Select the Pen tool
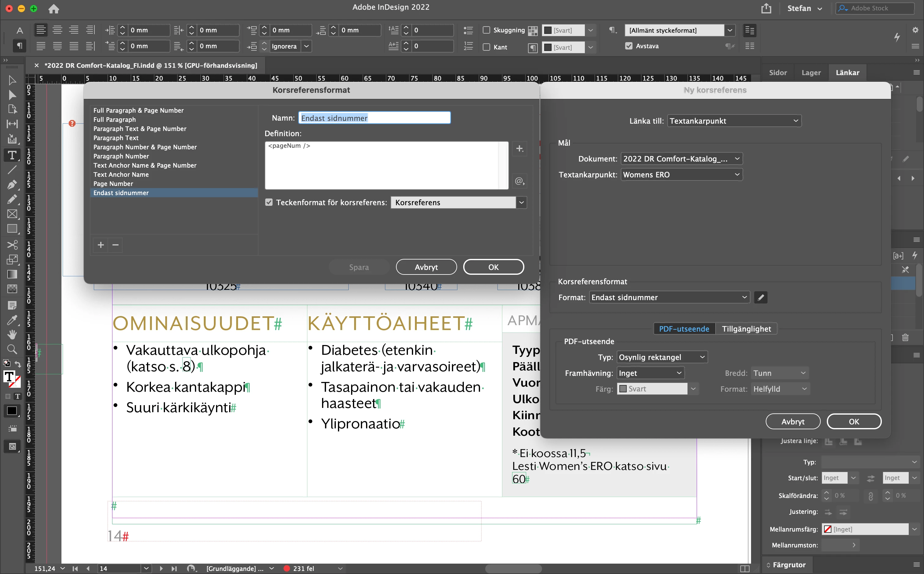This screenshot has width=924, height=574. click(x=12, y=184)
